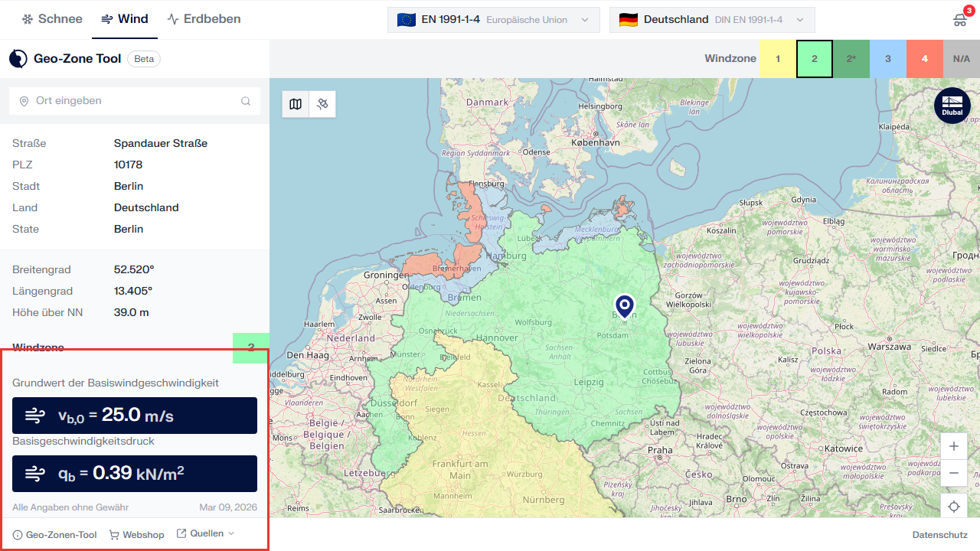
Task: Click the Ort eingeben search field
Action: tap(130, 101)
